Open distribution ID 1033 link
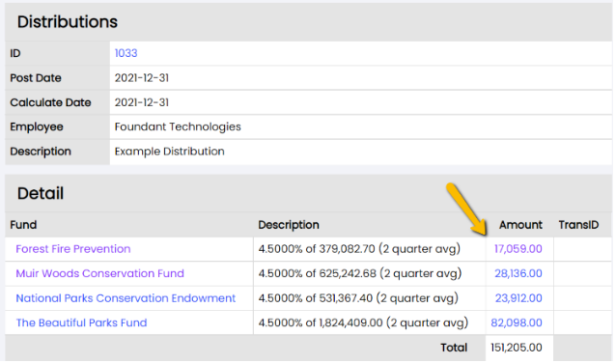 point(126,53)
